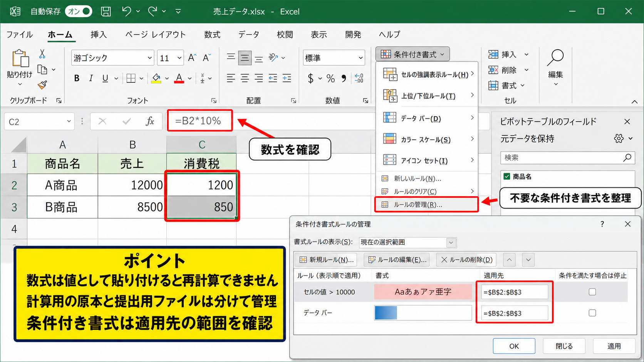The width and height of the screenshot is (644, 362).
Task: Open the 標準 number format dropdown
Action: (361, 58)
